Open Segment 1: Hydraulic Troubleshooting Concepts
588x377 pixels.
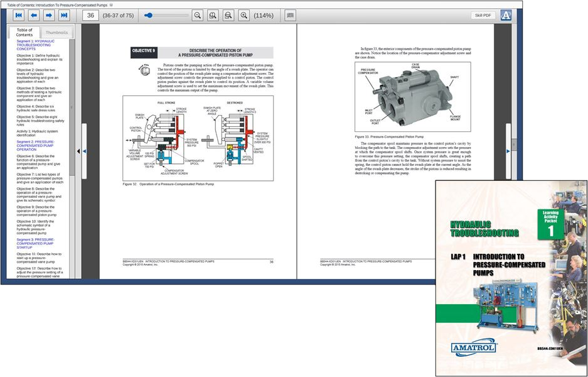(36, 45)
